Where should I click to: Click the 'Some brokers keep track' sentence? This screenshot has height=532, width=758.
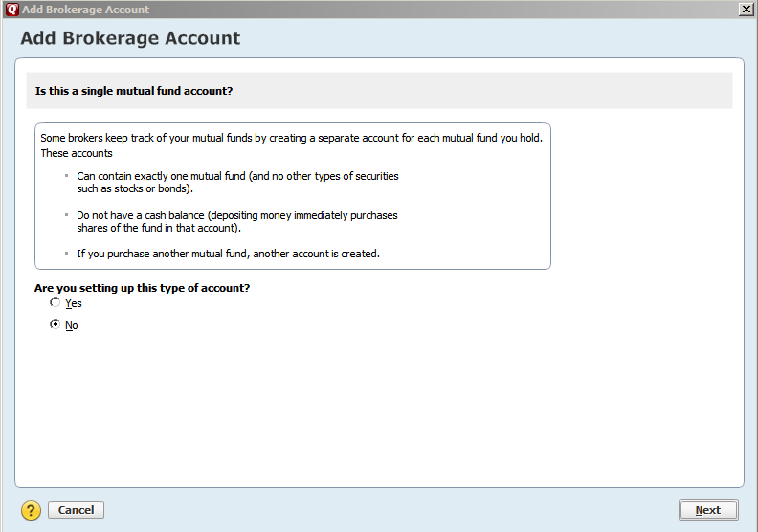[x=292, y=138]
